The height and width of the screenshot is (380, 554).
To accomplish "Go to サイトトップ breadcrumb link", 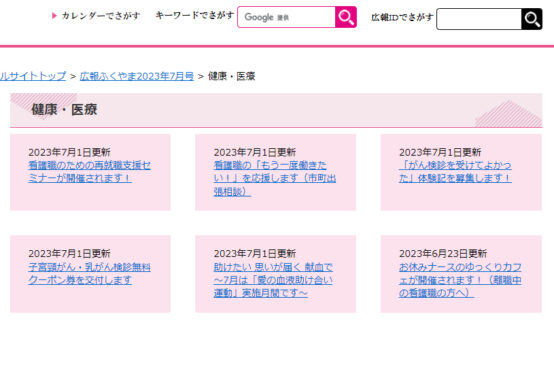I will coord(33,76).
